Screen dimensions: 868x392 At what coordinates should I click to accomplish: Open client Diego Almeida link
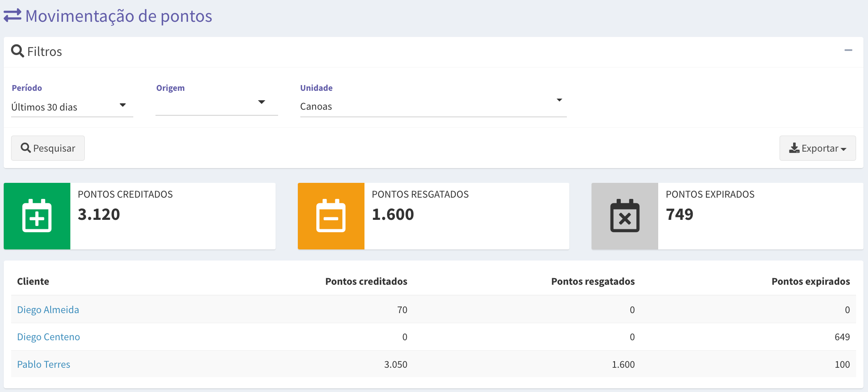48,310
